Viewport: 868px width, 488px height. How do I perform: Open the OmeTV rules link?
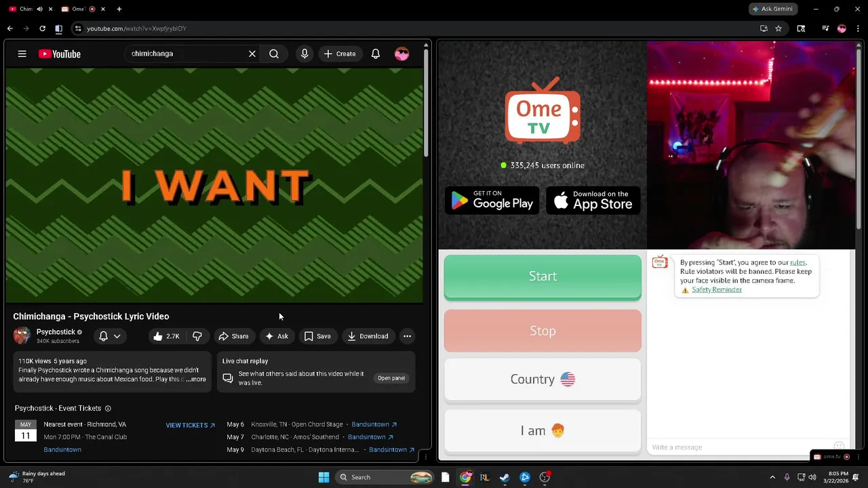pos(797,262)
